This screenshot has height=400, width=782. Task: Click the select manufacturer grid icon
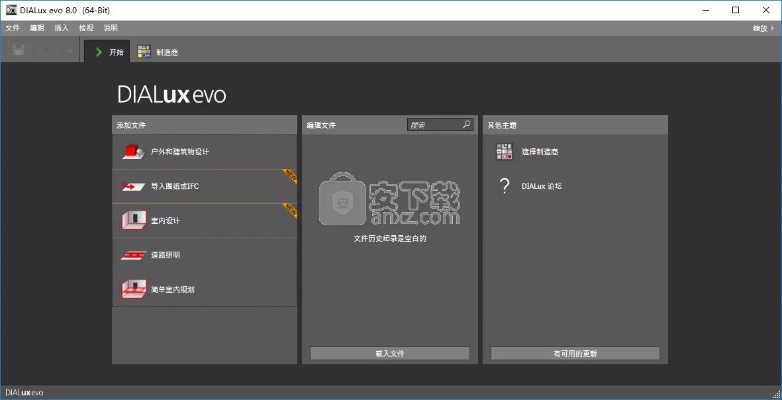pyautogui.click(x=504, y=152)
